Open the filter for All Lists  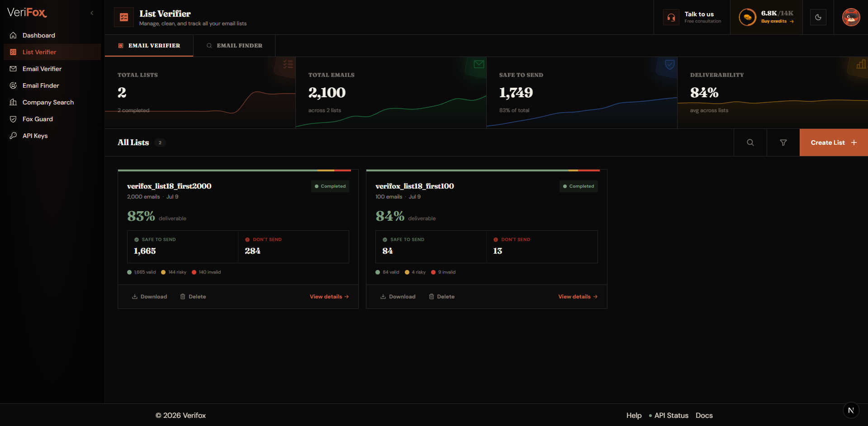click(x=783, y=142)
